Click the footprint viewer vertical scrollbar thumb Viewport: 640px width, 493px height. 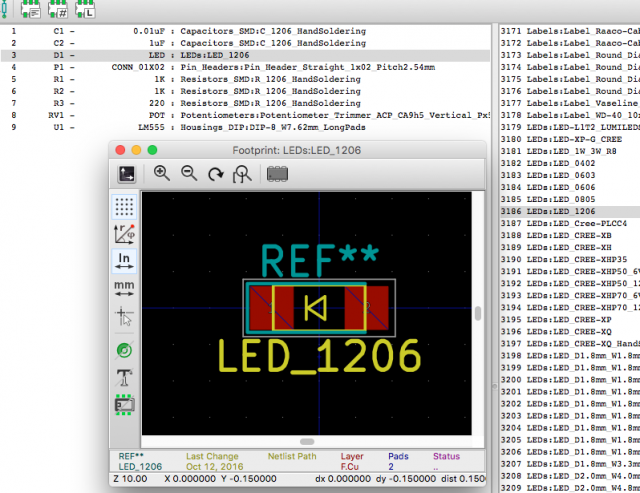tap(478, 313)
